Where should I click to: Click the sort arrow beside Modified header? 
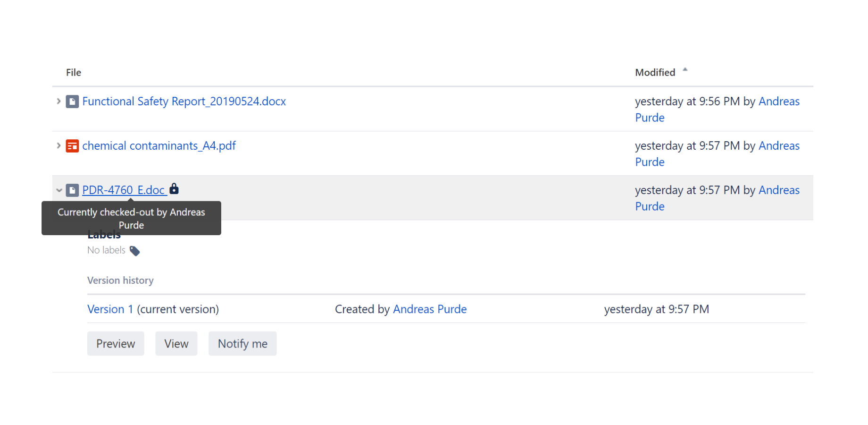[x=685, y=70]
